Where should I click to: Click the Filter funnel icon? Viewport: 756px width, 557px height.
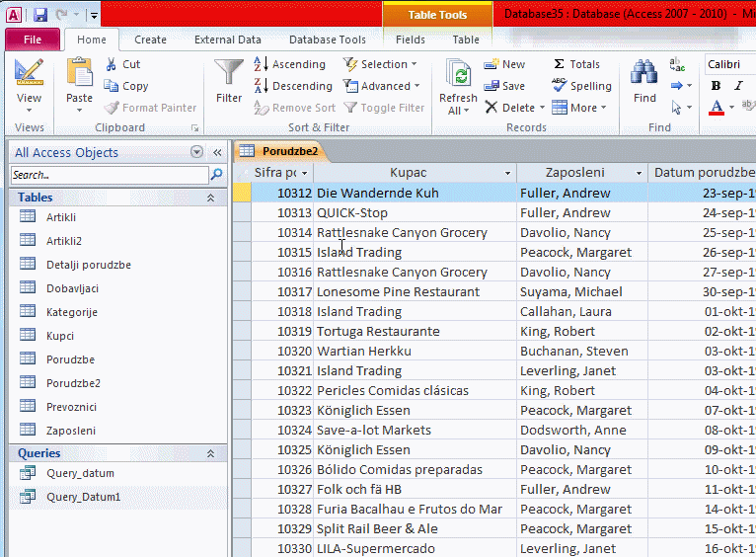tap(229, 75)
